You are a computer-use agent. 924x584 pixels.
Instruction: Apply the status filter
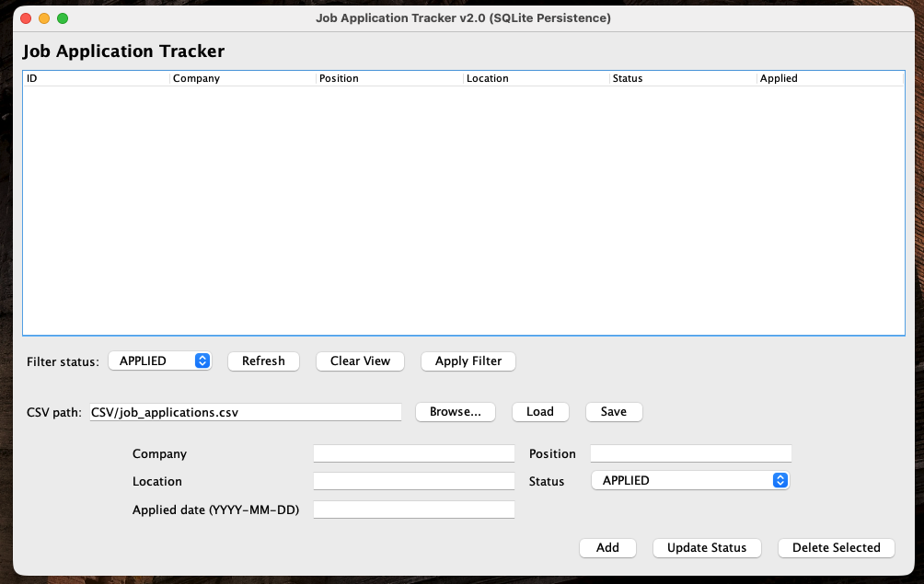pos(468,361)
